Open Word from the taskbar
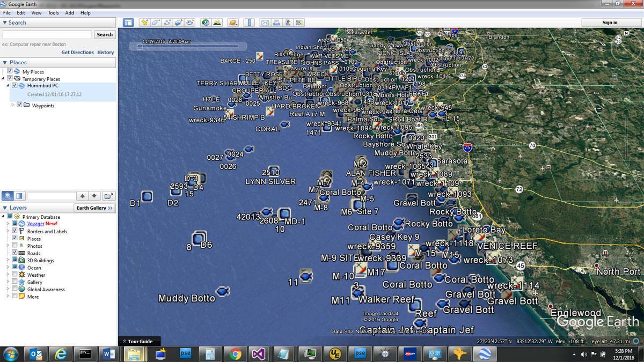 tap(109, 354)
